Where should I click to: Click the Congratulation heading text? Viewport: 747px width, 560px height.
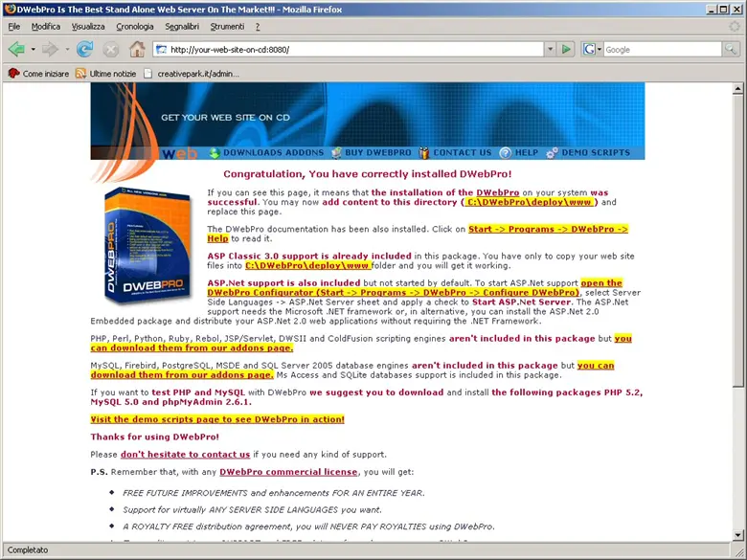tap(368, 174)
